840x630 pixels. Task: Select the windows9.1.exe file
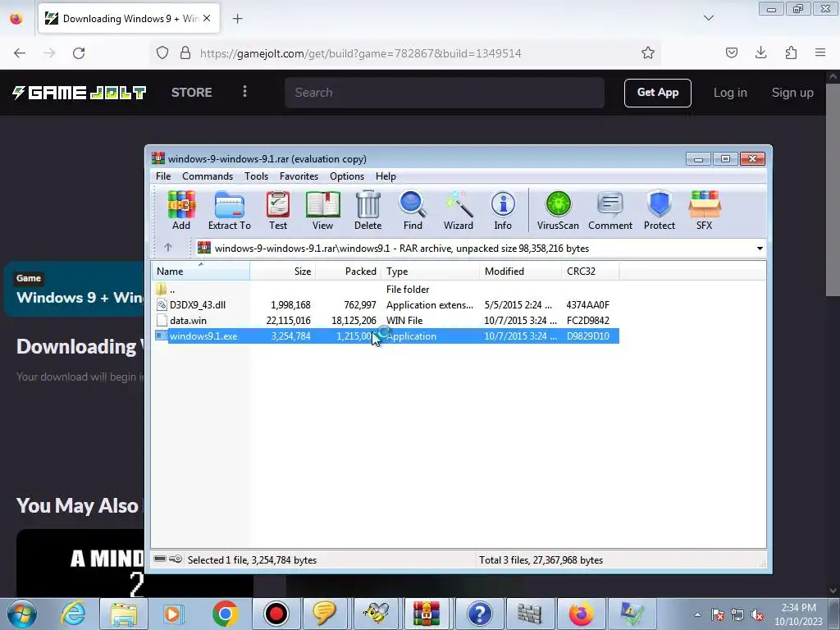pyautogui.click(x=386, y=336)
